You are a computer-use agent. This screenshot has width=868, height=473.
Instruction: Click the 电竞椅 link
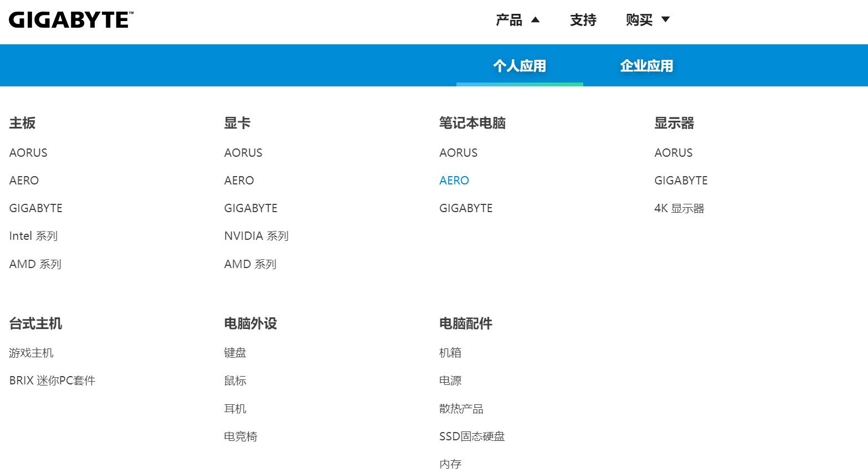point(240,436)
